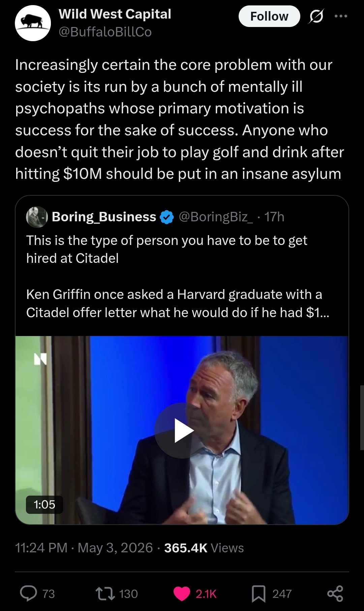Open the Grok slash-circle icon
The height and width of the screenshot is (611, 364).
(316, 16)
